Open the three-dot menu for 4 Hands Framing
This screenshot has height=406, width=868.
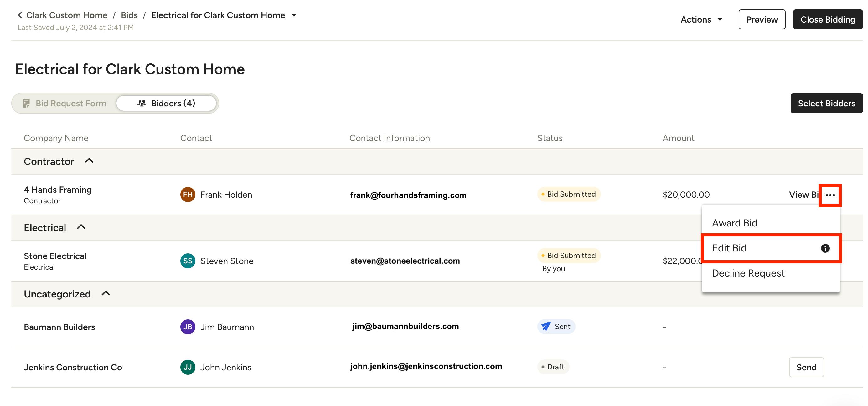tap(830, 195)
